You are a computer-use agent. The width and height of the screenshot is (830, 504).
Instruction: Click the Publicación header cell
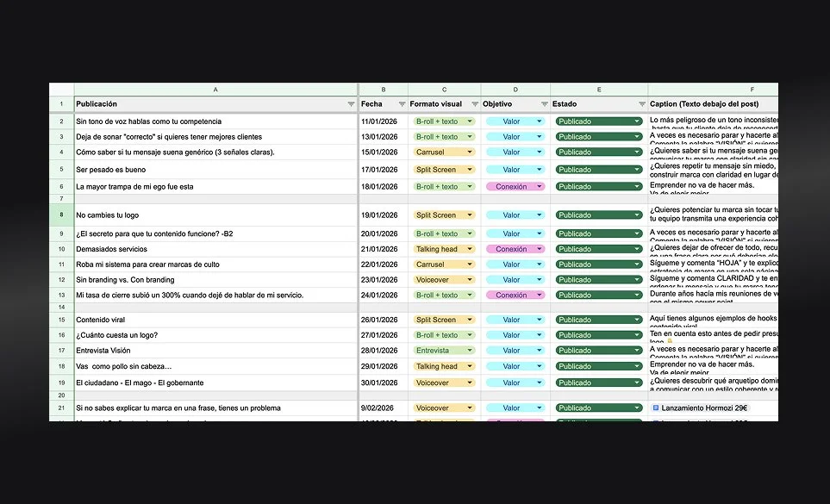click(x=216, y=104)
